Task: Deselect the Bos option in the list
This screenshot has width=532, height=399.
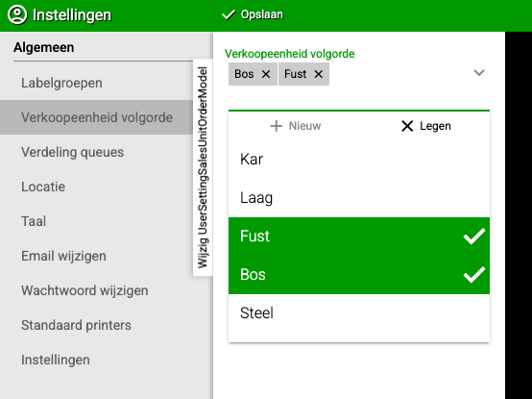Action: (359, 275)
